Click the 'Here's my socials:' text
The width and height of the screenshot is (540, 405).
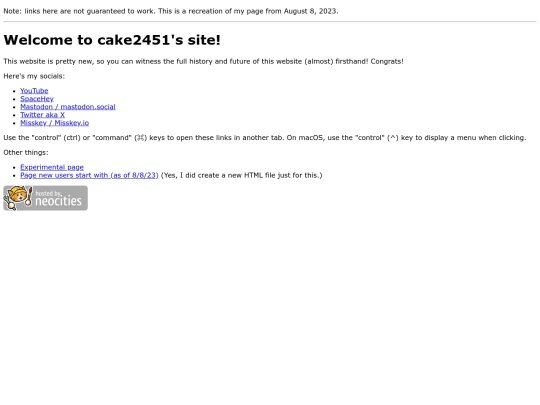[x=34, y=76]
